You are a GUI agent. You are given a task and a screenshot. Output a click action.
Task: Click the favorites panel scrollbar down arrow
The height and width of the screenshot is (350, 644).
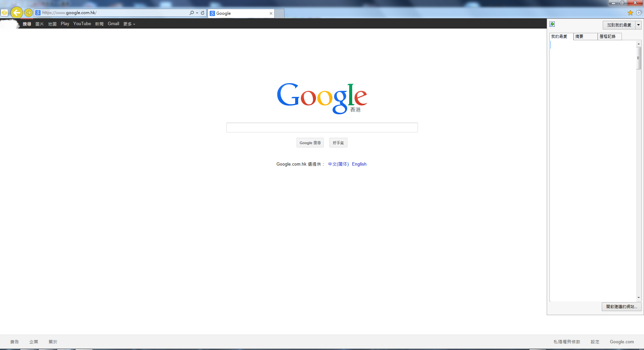pos(639,298)
